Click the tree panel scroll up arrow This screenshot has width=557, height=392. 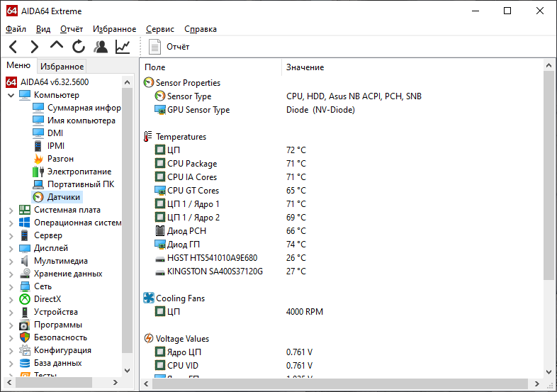(x=127, y=82)
